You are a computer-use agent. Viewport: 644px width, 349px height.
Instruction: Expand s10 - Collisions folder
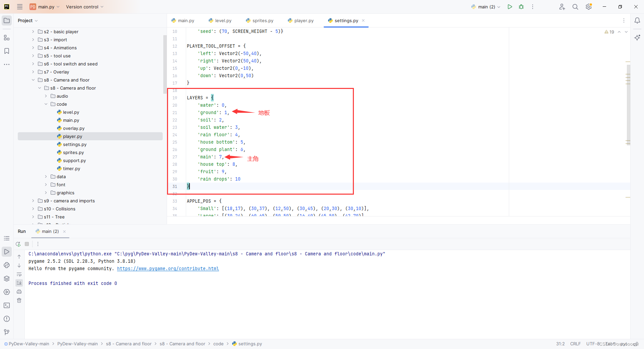33,209
